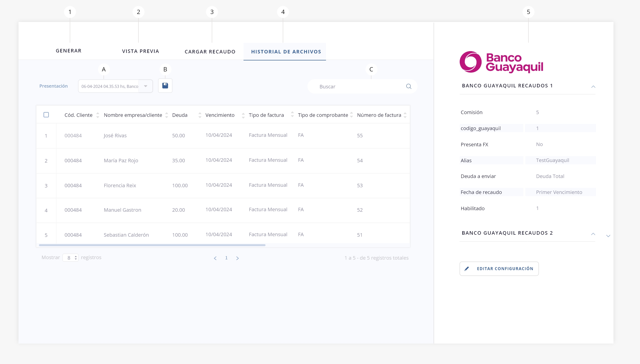Screen dimensions: 640x364
Task: Switch to the Generar tab
Action: (x=68, y=51)
